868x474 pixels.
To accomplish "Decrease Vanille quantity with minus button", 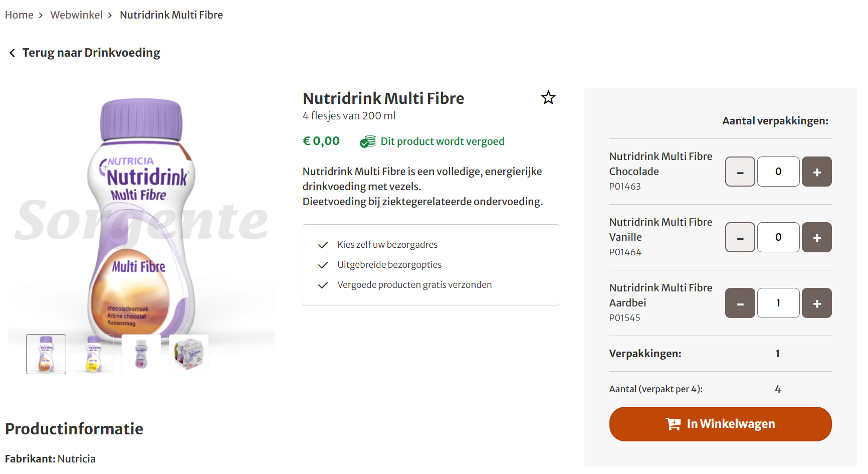I will click(740, 237).
